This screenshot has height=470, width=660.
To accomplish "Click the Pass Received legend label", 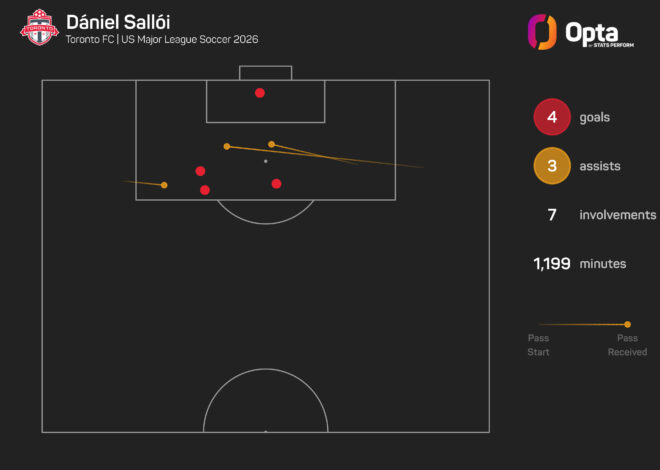I will point(628,345).
